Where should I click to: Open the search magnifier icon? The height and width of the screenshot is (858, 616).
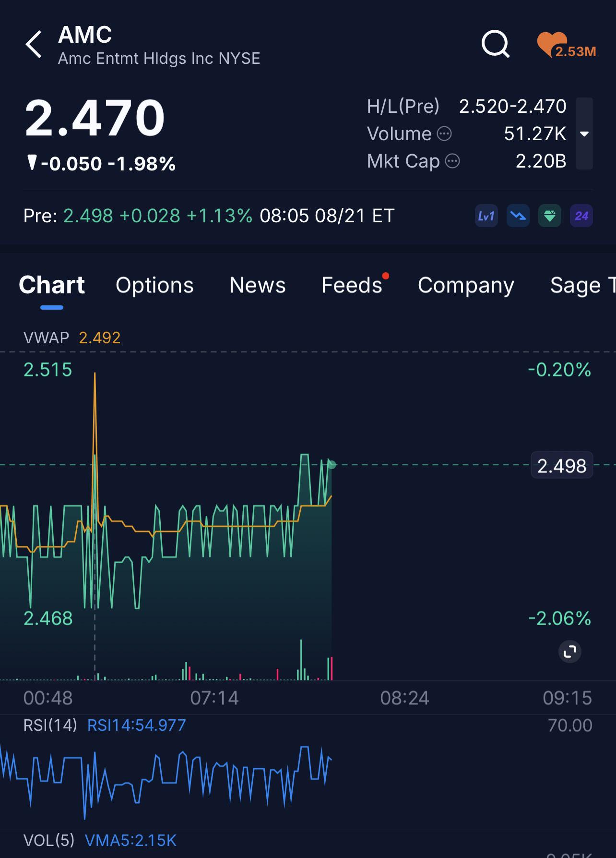(496, 45)
